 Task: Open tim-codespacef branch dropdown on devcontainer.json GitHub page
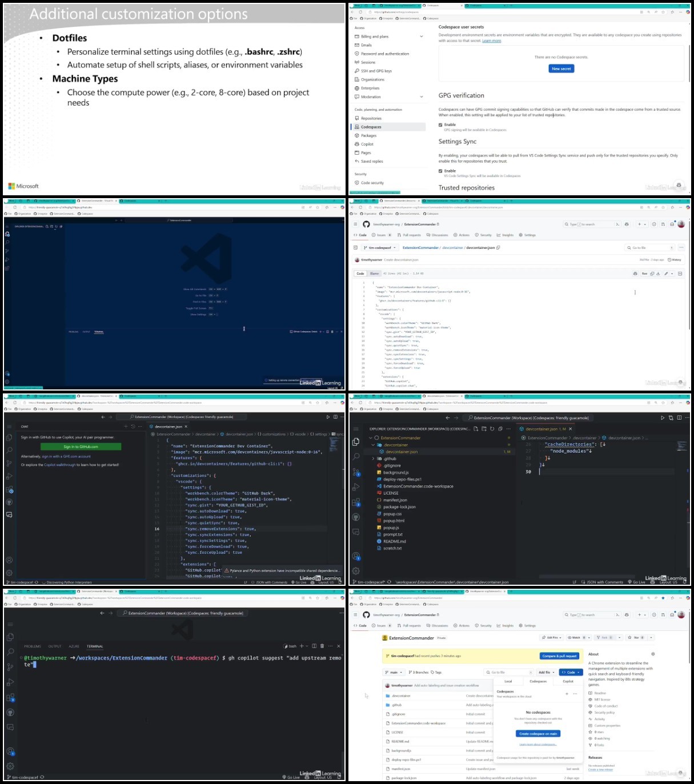(379, 248)
